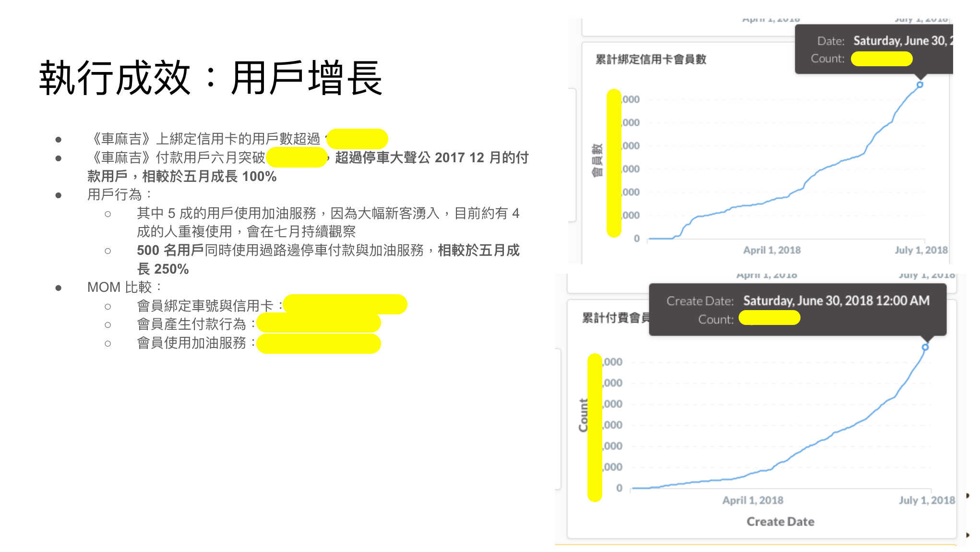The image size is (980, 552).
Task: Click the yellow highlight beside 會員綁定車號與信用卡
Action: tap(345, 304)
